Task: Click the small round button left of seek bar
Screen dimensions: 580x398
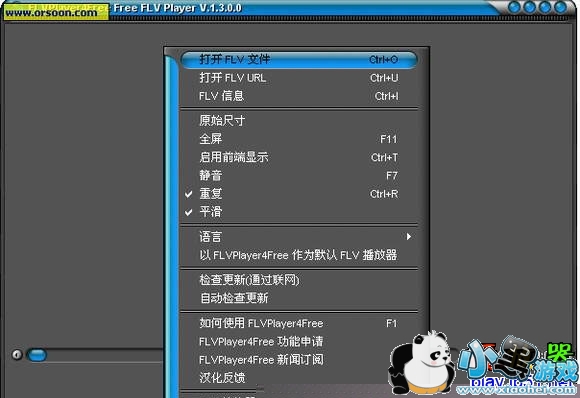Action: (x=17, y=355)
